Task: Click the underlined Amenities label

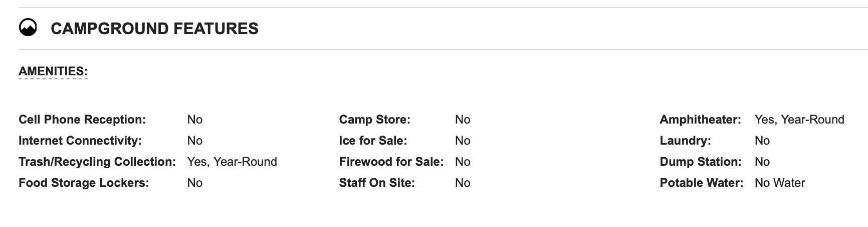Action: (53, 71)
